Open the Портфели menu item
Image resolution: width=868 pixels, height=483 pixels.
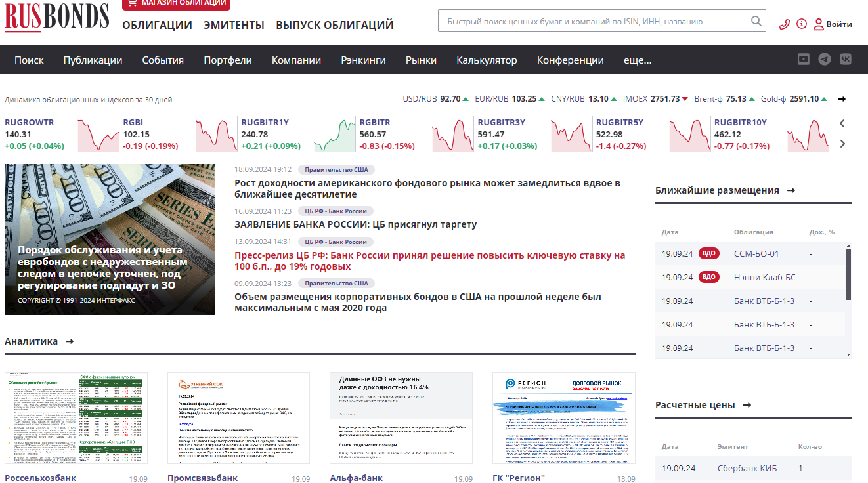coord(228,60)
